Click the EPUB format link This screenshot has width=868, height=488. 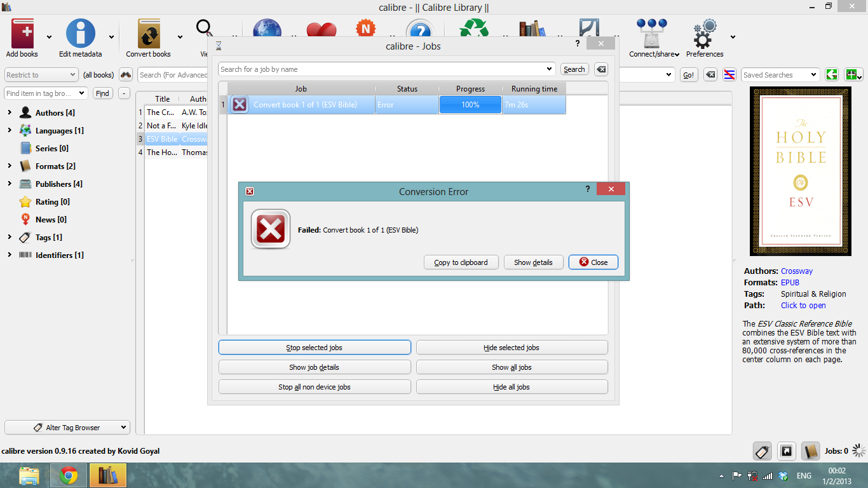790,283
